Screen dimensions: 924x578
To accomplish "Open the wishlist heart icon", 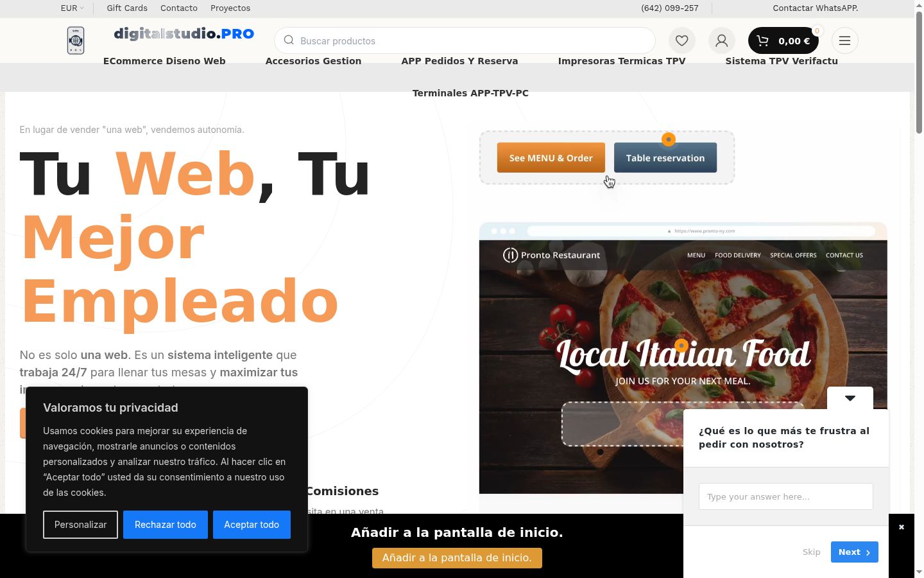I will click(x=681, y=40).
